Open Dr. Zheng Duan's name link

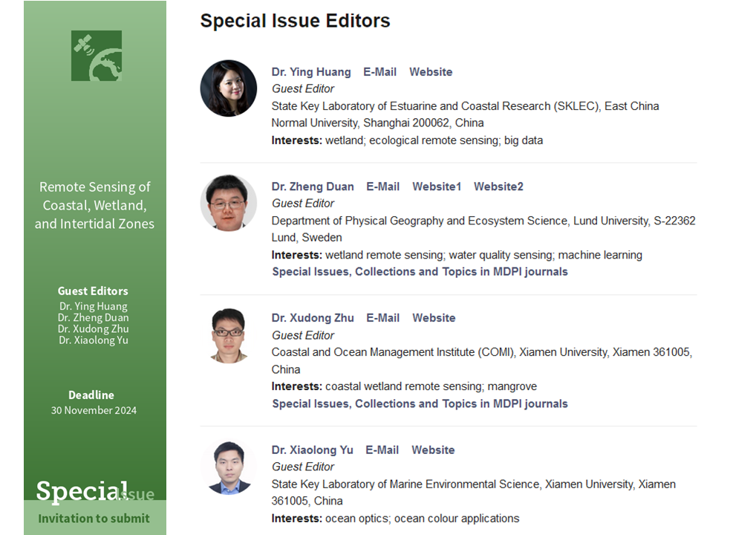click(313, 187)
